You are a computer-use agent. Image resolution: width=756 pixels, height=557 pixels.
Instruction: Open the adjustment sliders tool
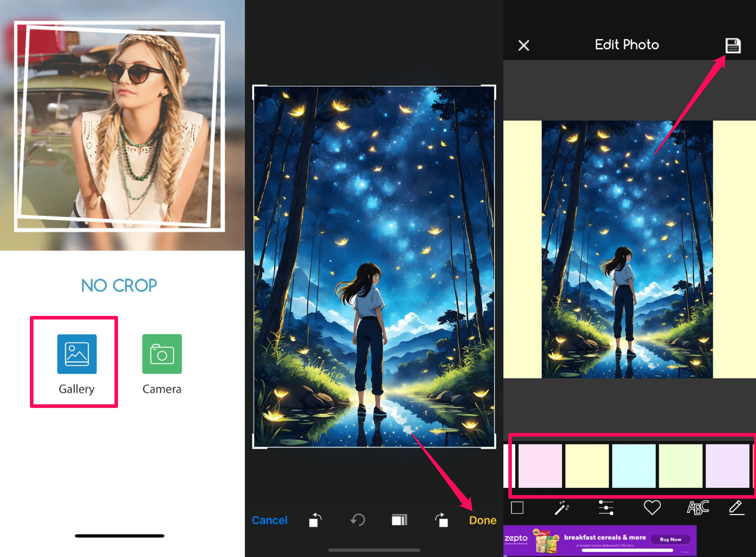(x=606, y=507)
